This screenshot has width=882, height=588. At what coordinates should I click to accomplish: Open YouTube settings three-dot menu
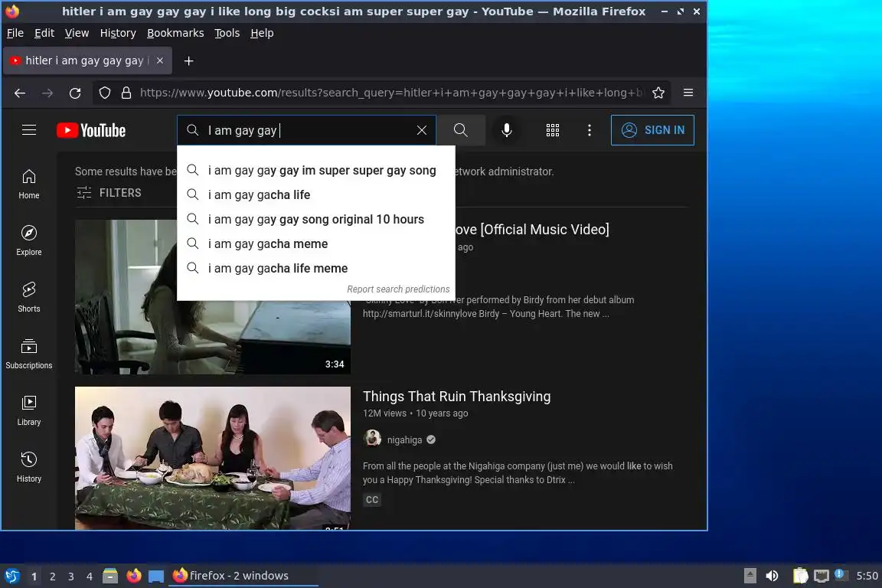[589, 130]
